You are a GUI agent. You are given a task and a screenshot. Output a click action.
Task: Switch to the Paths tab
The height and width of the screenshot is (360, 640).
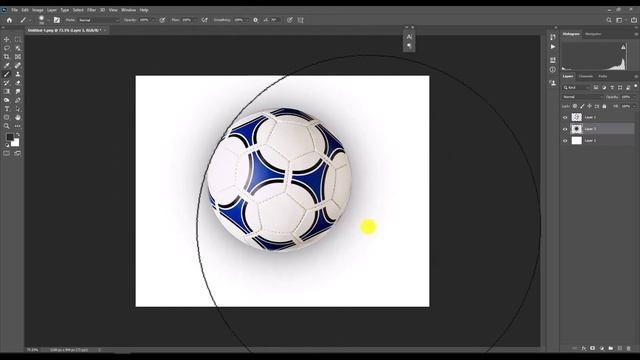pyautogui.click(x=603, y=76)
